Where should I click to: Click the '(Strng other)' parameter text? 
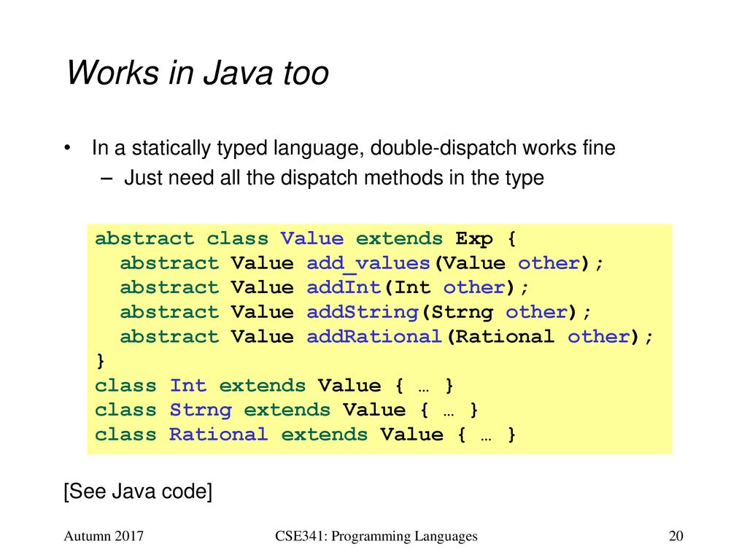coord(500,313)
